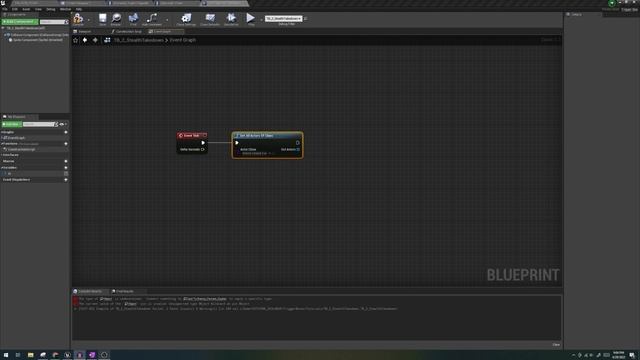This screenshot has width=640, height=360.
Task: Click the Play button in toolbar
Action: click(x=251, y=19)
